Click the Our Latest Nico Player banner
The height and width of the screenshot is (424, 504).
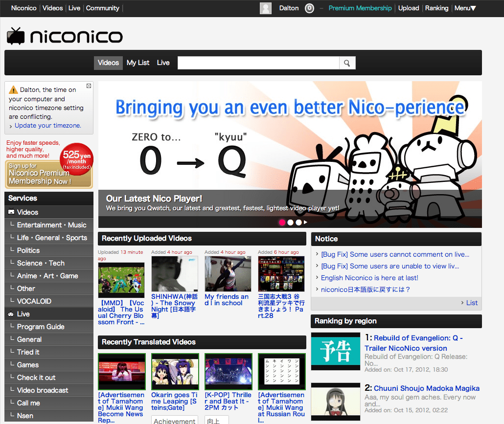[290, 155]
